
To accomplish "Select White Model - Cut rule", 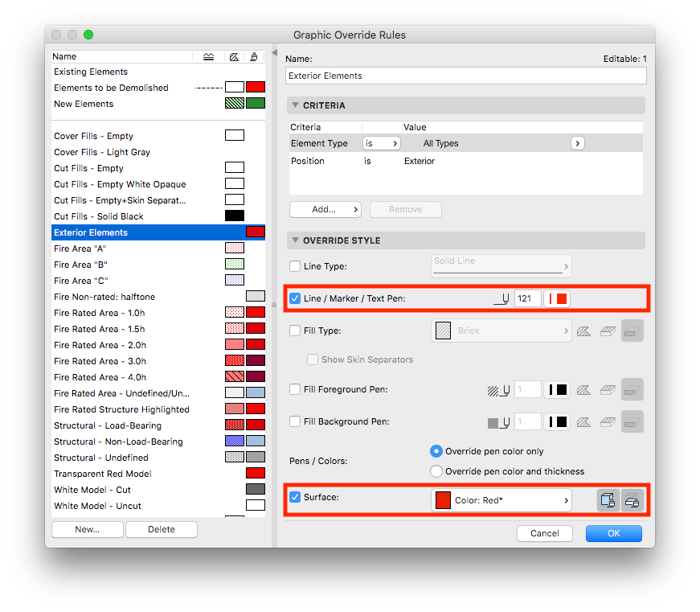I will [x=158, y=490].
